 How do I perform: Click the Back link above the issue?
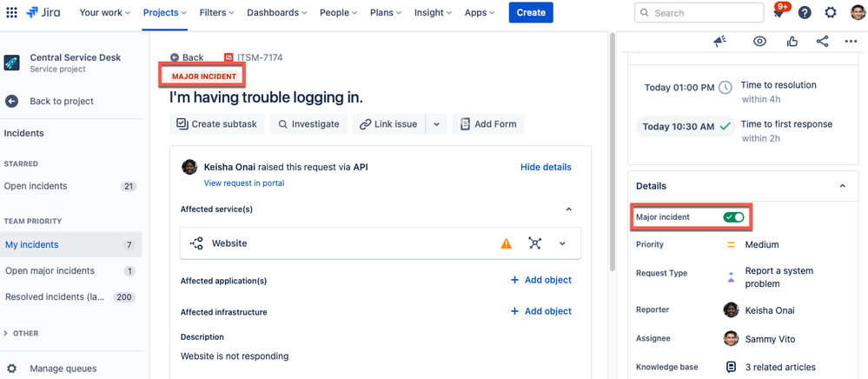pyautogui.click(x=187, y=57)
